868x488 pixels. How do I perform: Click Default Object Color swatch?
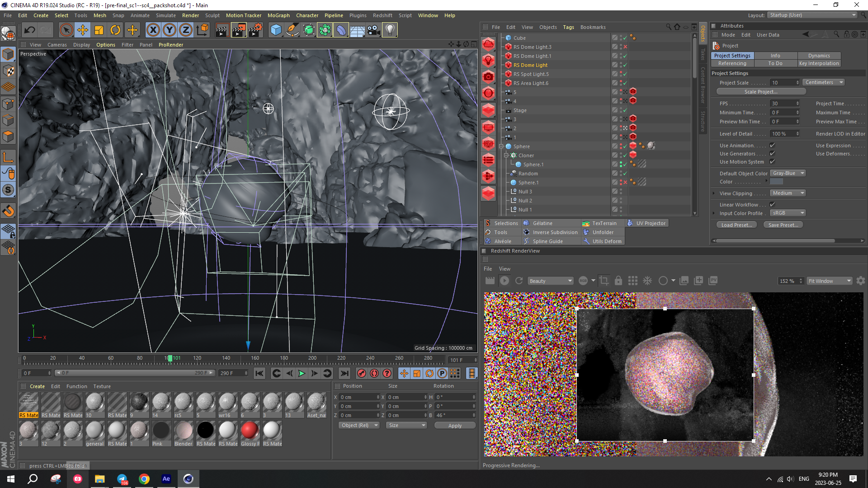pos(776,182)
